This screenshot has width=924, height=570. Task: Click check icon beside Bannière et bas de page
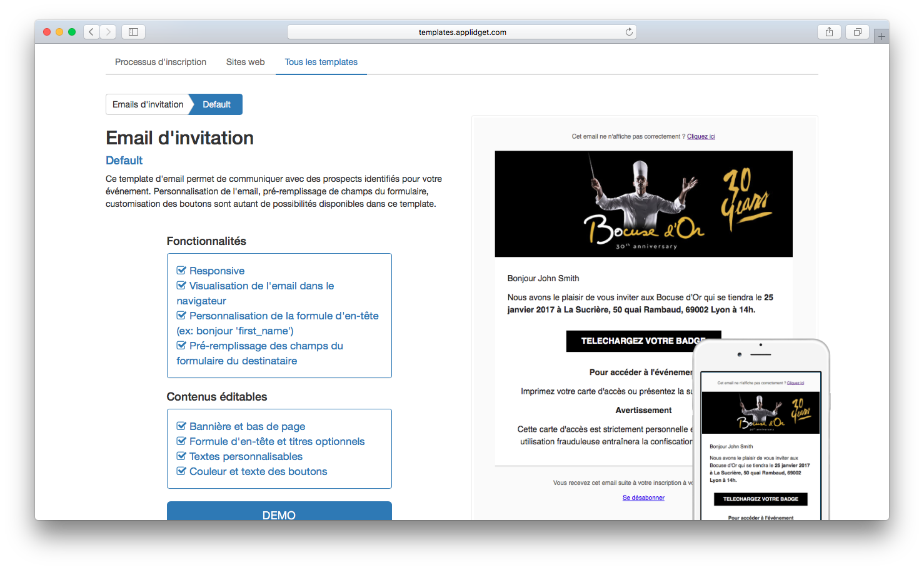click(181, 426)
